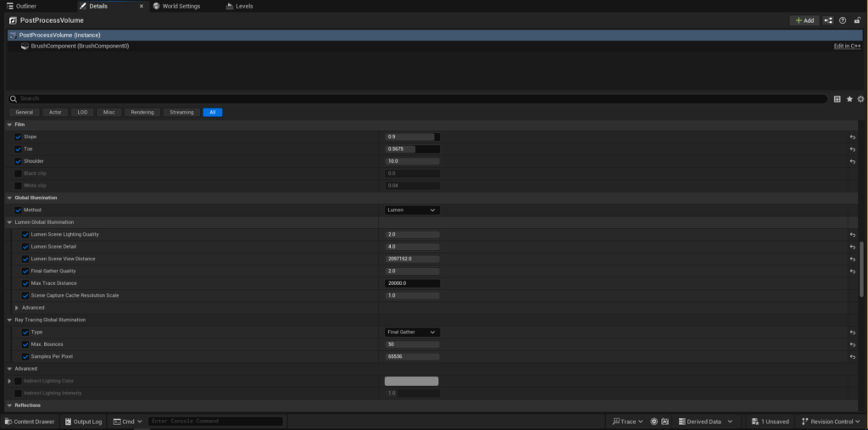
Task: Reset Final Gather Quality to default
Action: [x=853, y=271]
